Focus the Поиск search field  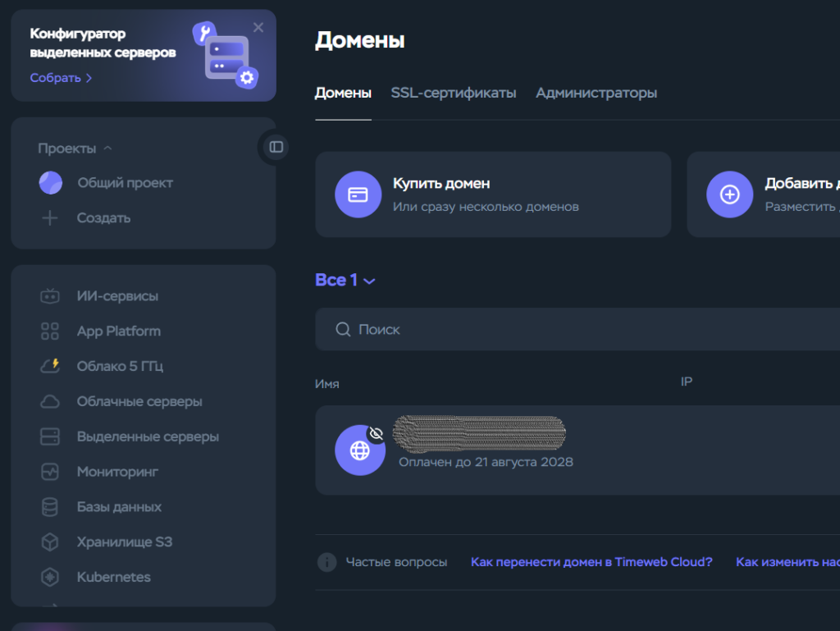[577, 329]
